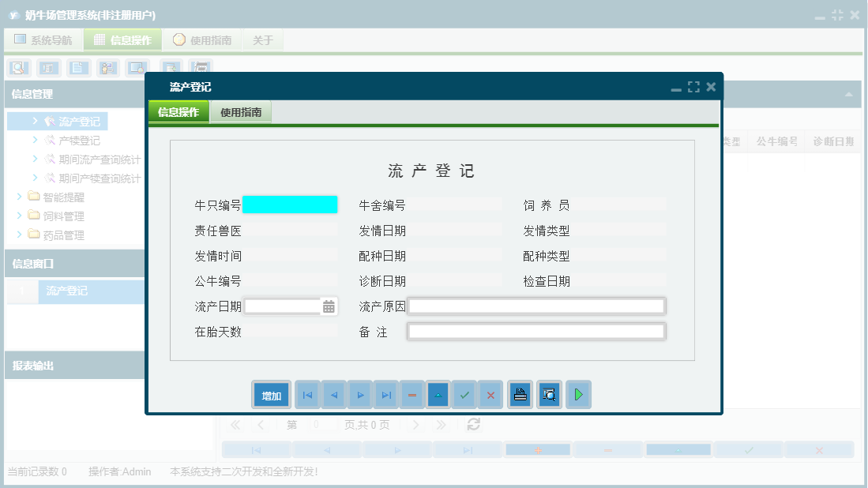Click the cyan 牛只编号 field

[290, 205]
